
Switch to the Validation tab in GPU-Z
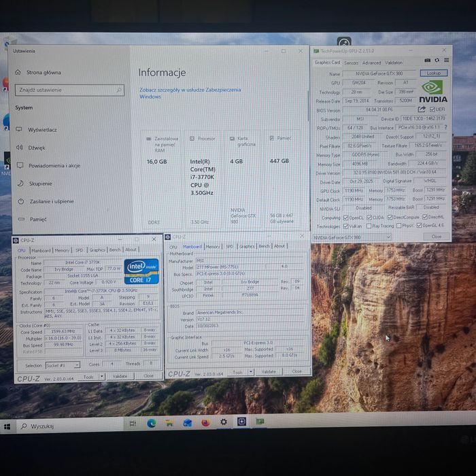pos(394,63)
